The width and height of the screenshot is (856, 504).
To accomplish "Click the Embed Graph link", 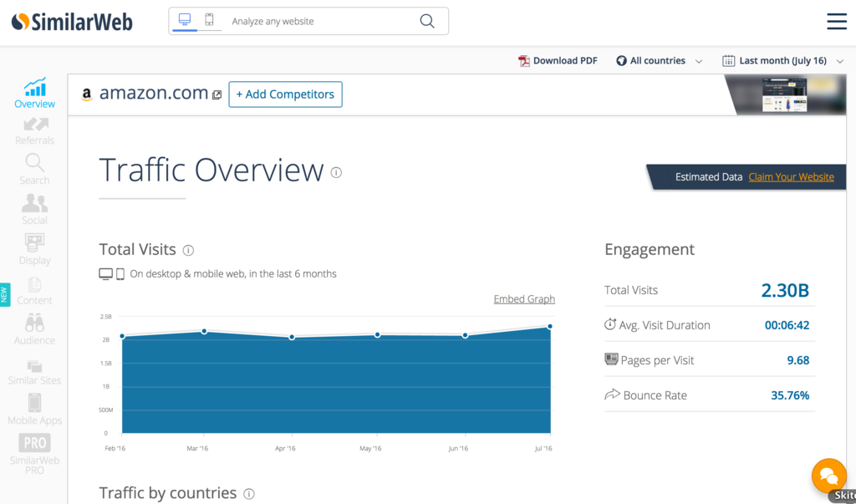I will 524,299.
